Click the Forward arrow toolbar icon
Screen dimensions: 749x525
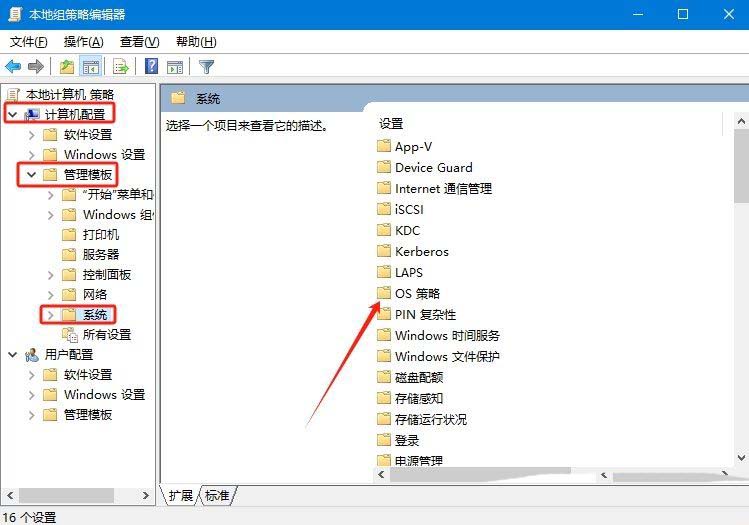point(36,66)
